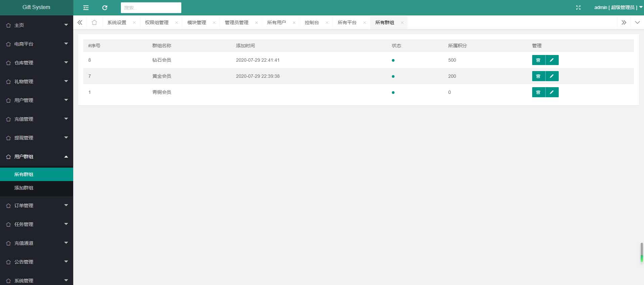Open the tab options dropdown arrow
The width and height of the screenshot is (644, 285).
(x=637, y=22)
